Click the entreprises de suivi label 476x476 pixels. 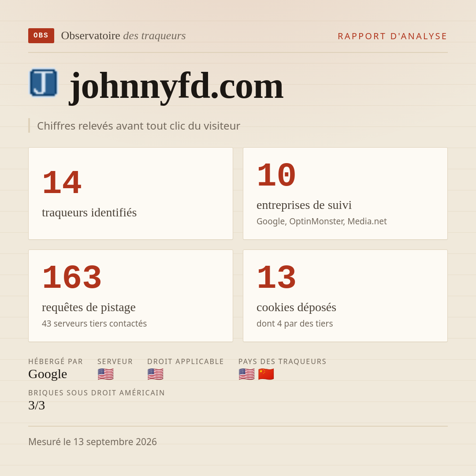click(x=304, y=205)
